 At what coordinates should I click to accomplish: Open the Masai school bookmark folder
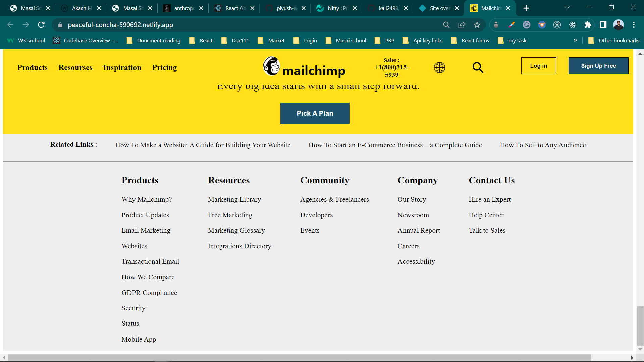(x=346, y=40)
